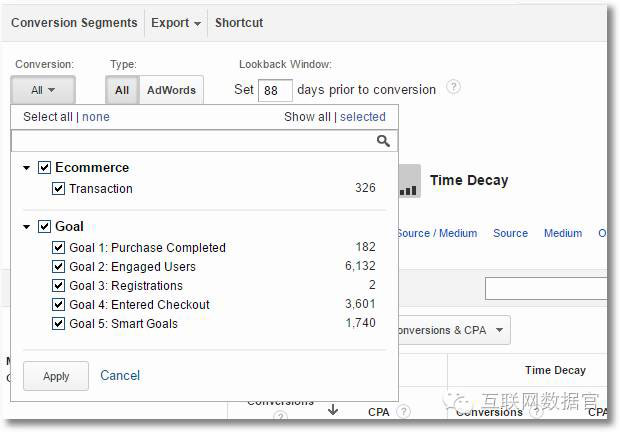
Task: Click the lookback days input field
Action: tap(275, 90)
